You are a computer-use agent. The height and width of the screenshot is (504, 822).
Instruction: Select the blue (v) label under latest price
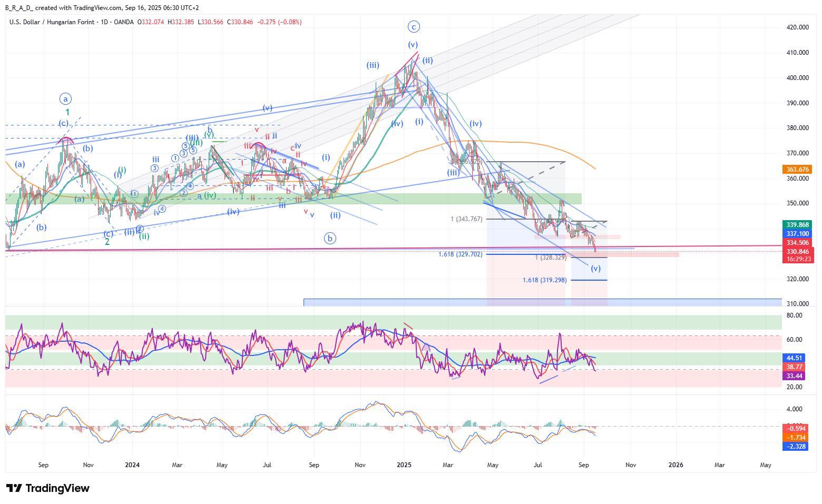tap(595, 269)
